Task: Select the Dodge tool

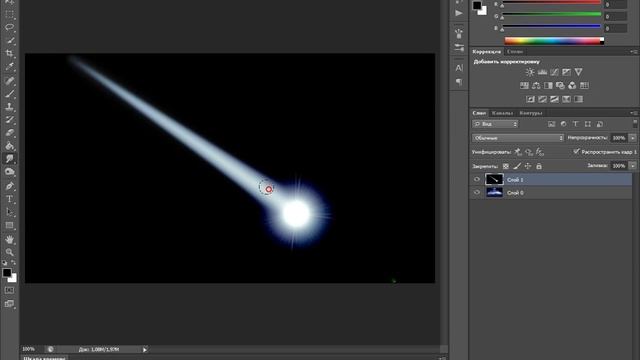Action: tap(9, 172)
